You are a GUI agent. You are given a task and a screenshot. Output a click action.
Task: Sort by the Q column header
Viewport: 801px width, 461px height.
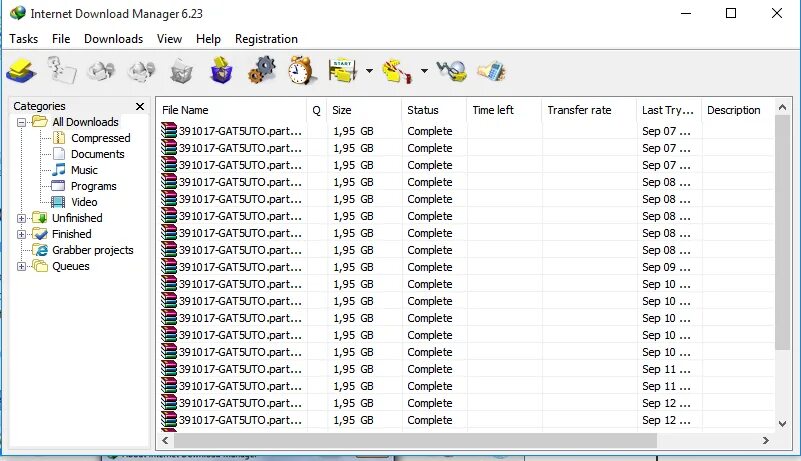[x=316, y=110]
